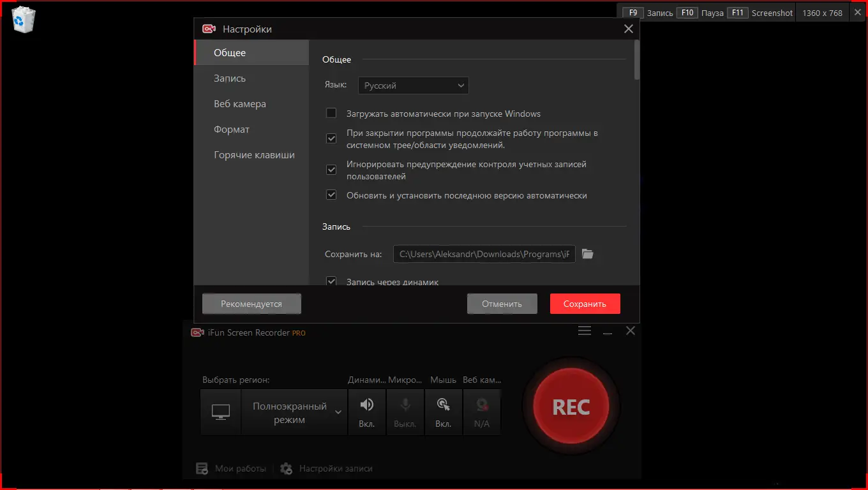Screen dimensions: 868x490
Task: Switch to the Горячие клавиши settings tab
Action: coord(254,154)
